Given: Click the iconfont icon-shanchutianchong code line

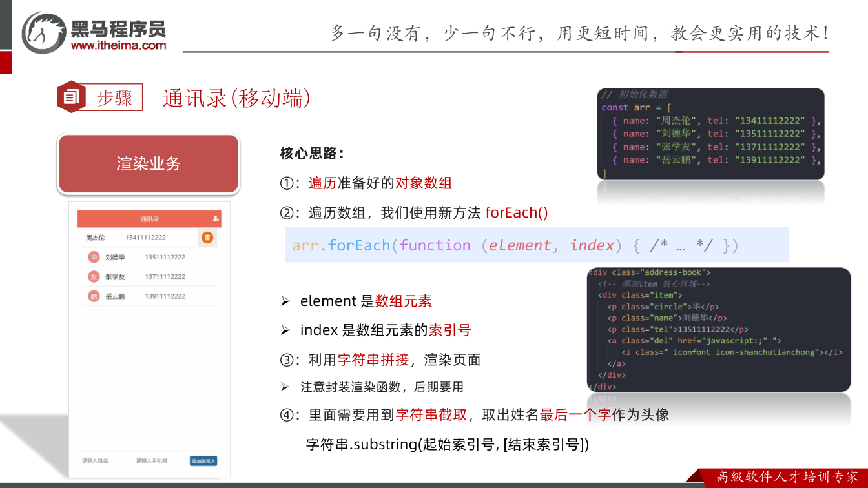Looking at the screenshot, I should coord(732,352).
